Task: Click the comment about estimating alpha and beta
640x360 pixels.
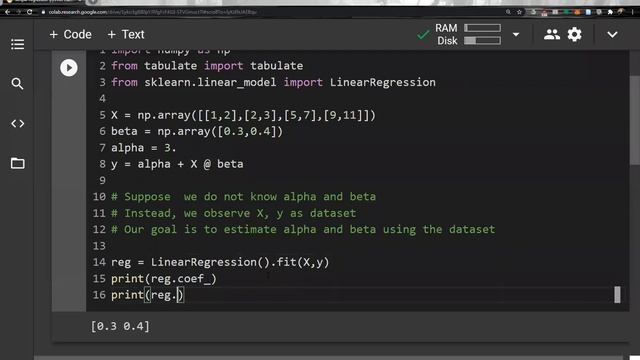Action: [303, 229]
